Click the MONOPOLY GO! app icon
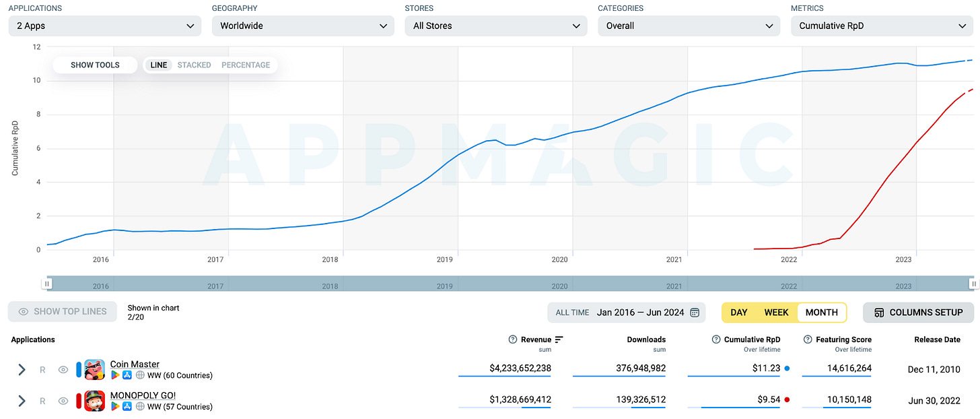This screenshot has height=419, width=980. point(95,401)
